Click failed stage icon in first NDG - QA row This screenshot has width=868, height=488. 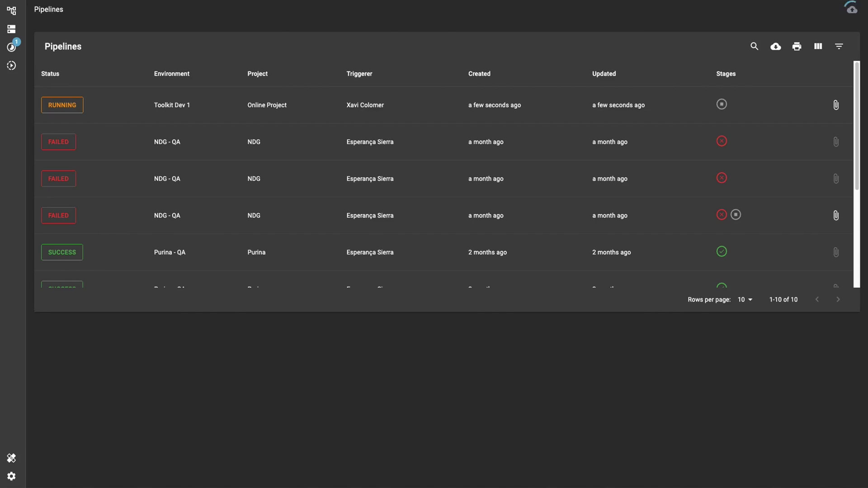coord(722,141)
